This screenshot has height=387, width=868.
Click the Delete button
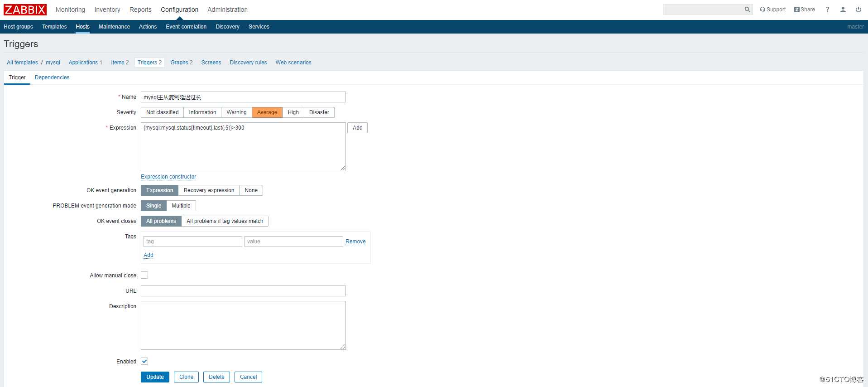216,377
